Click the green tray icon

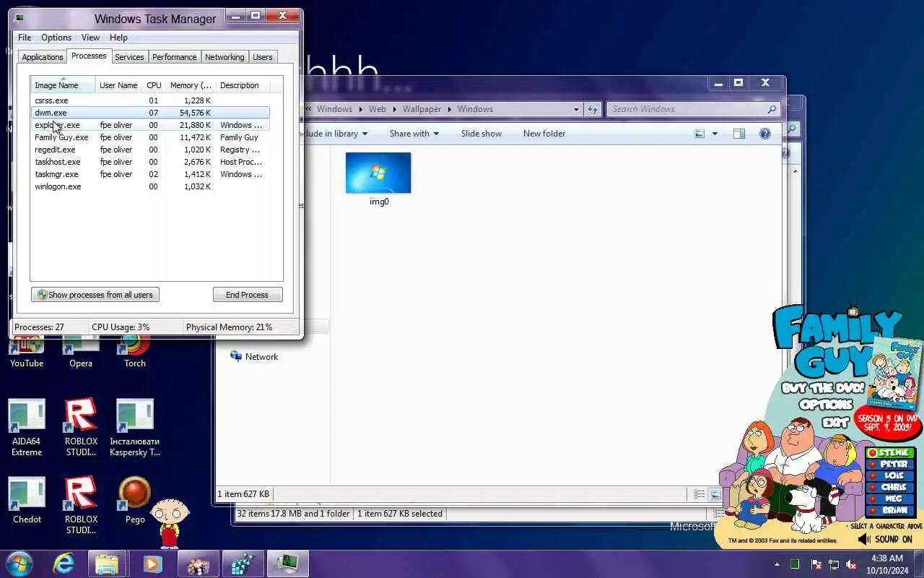(795, 564)
